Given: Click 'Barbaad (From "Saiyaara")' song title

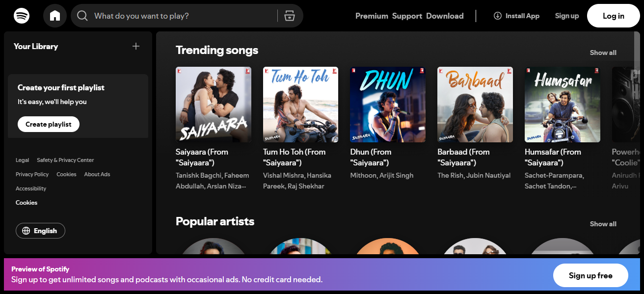Looking at the screenshot, I should point(463,157).
